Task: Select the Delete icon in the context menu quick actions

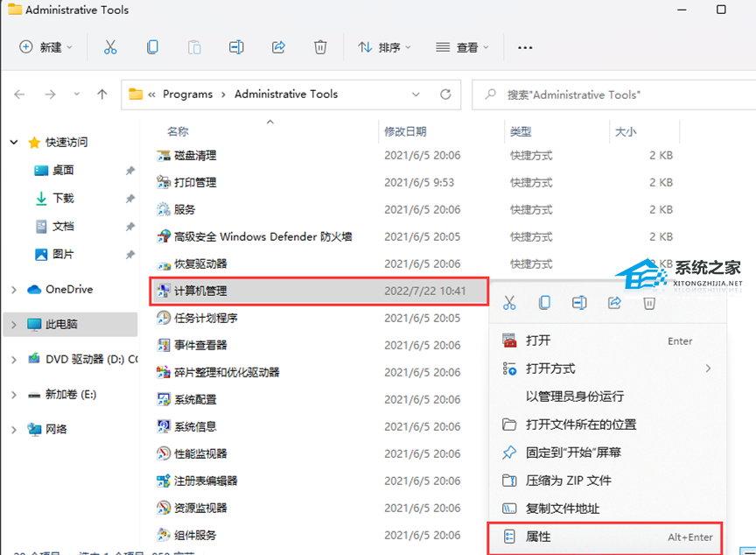Action: (647, 302)
